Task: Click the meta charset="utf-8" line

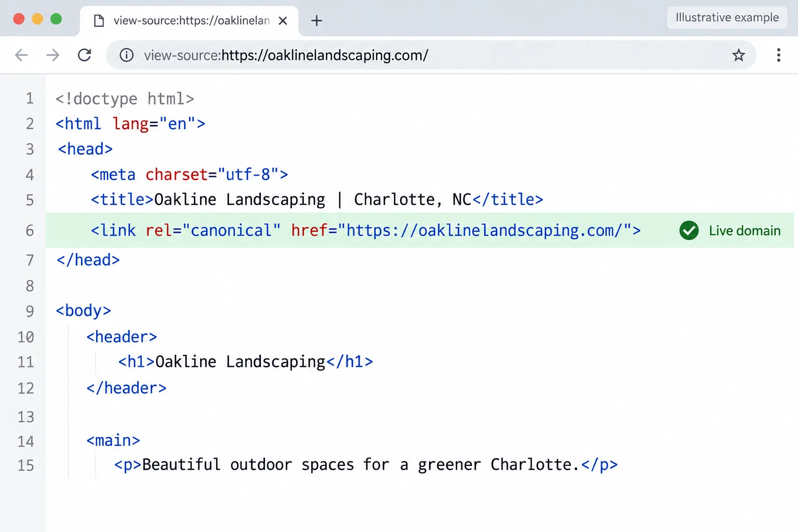Action: click(189, 175)
